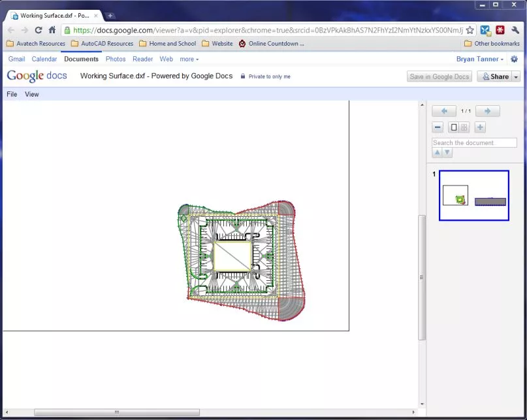The image size is (527, 420).
Task: Jump to previous search result arrow
Action: pos(437,152)
